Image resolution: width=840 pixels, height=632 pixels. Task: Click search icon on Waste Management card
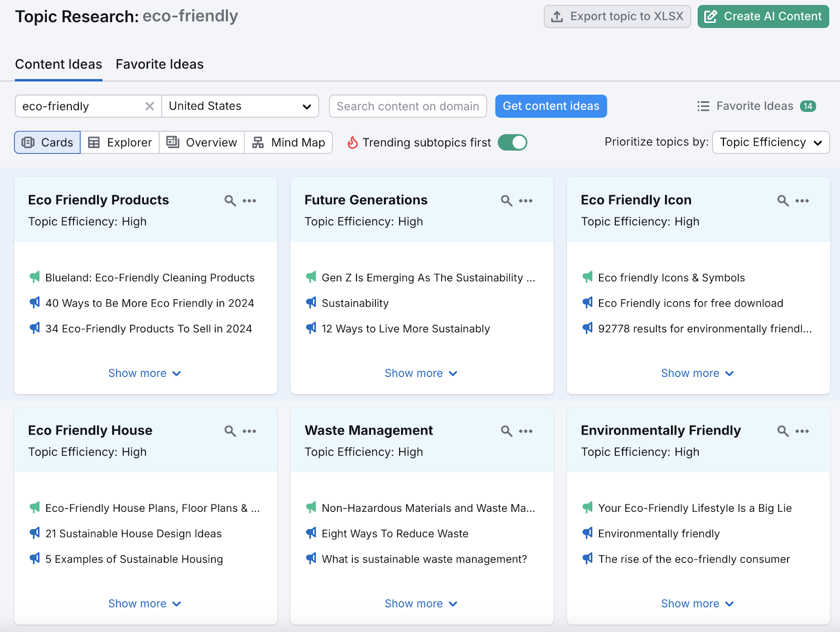506,431
